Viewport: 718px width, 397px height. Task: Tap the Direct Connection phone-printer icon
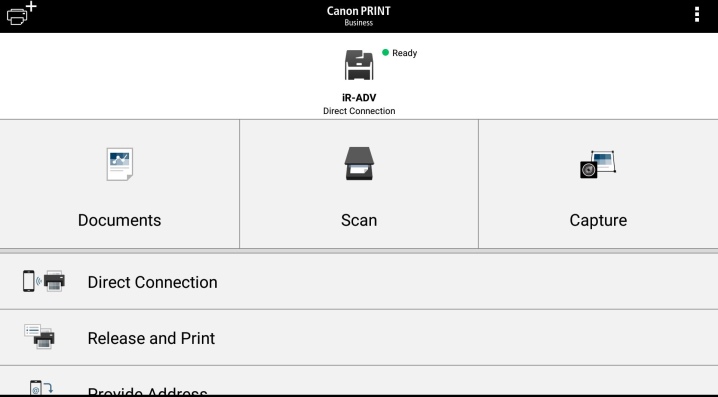click(x=44, y=281)
